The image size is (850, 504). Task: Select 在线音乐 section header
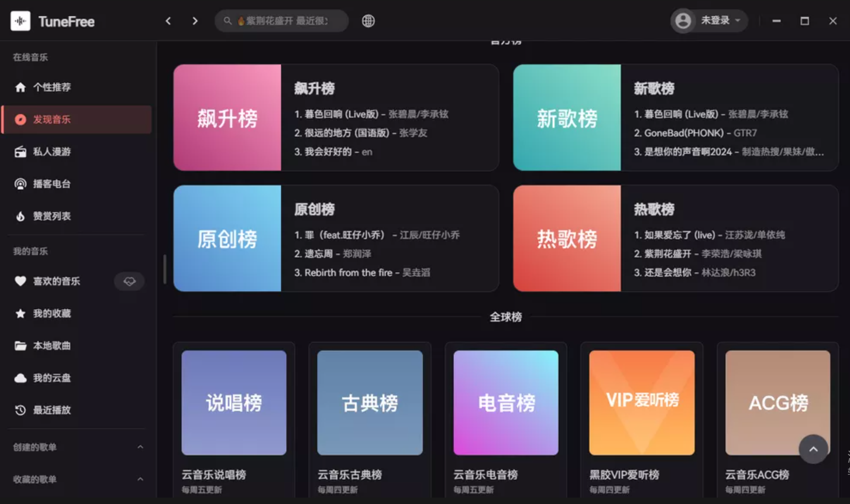30,57
